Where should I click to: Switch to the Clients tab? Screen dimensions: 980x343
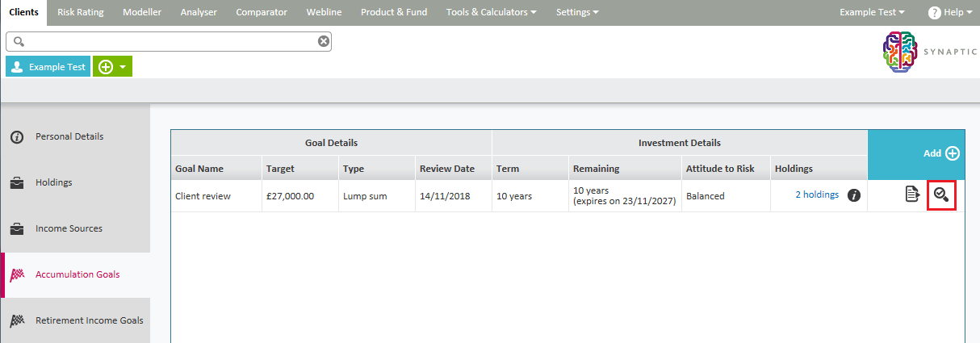point(23,12)
